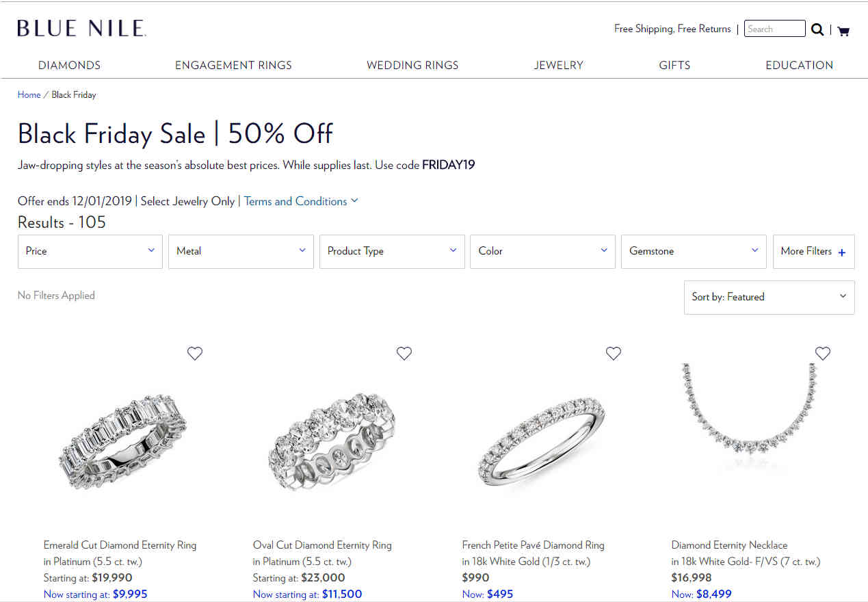Favorite the Diamond Eternity Necklace heart
The height and width of the screenshot is (602, 868).
point(823,353)
